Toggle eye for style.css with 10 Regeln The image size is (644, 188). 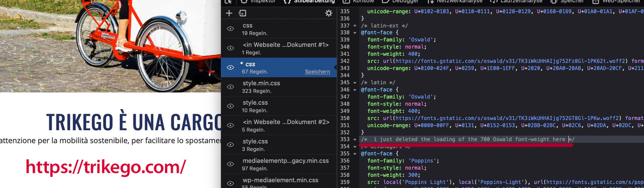click(x=230, y=106)
